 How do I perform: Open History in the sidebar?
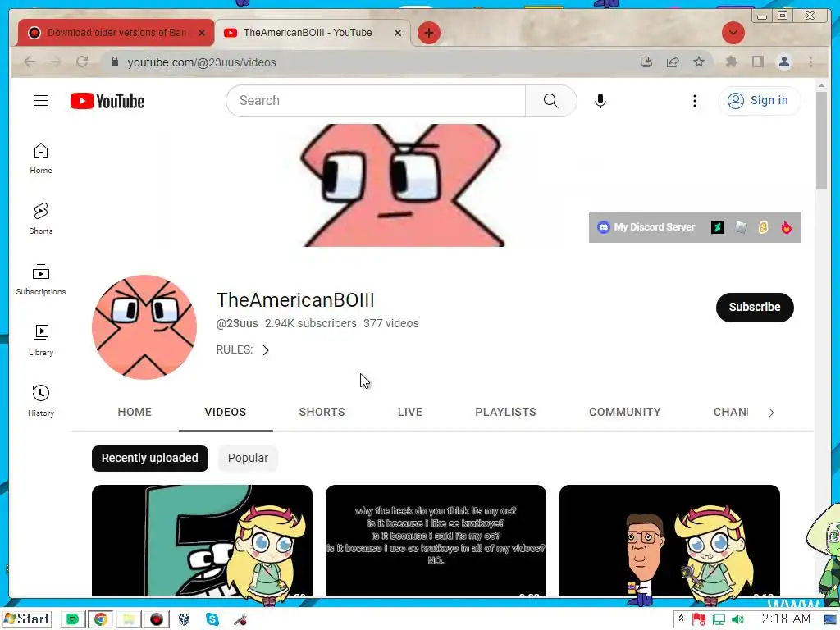(41, 400)
